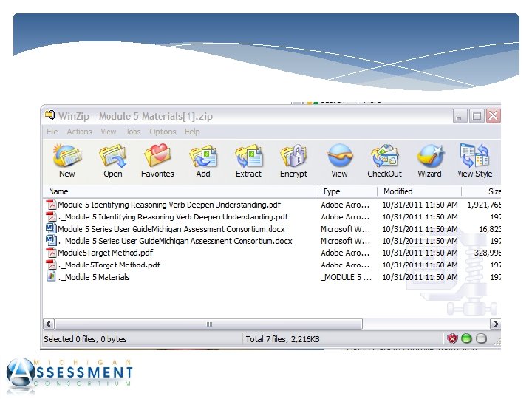Click the _MODULE 5 ... type cell
This screenshot has height=399, width=532.
click(347, 277)
